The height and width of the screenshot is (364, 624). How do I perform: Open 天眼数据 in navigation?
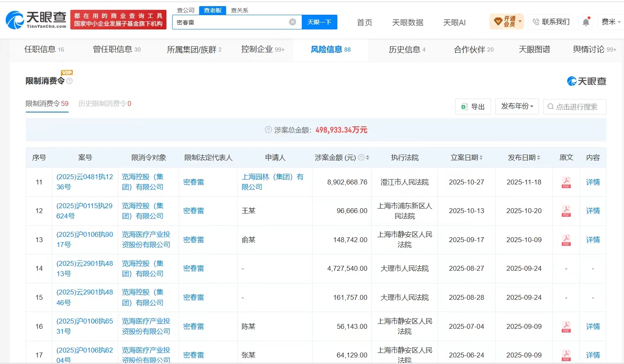[x=408, y=22]
